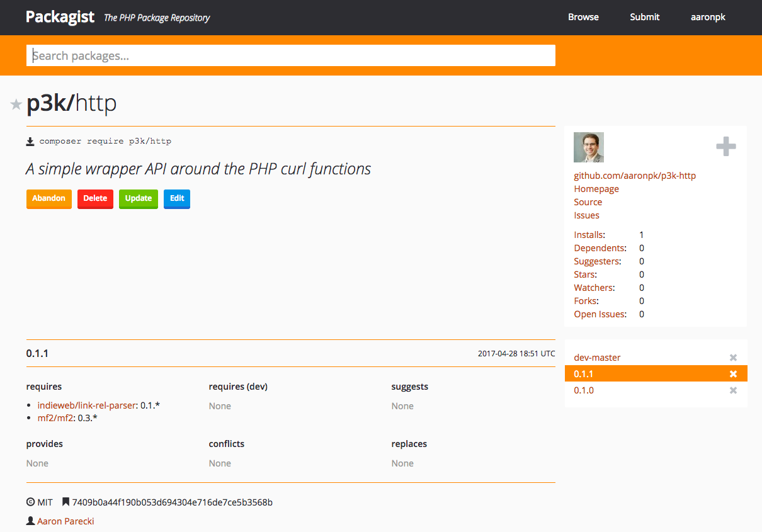The image size is (762, 532).
Task: Open the mf2/mf2 dependency
Action: 55,417
